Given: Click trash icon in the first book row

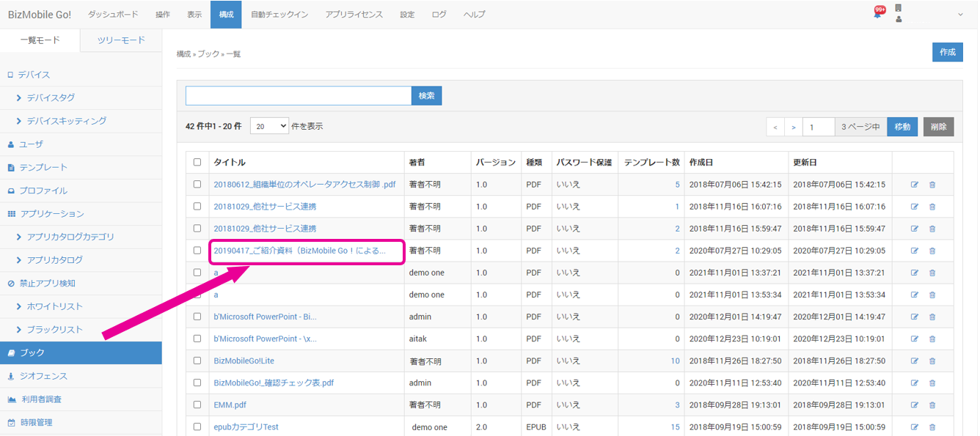Looking at the screenshot, I should click(x=932, y=185).
